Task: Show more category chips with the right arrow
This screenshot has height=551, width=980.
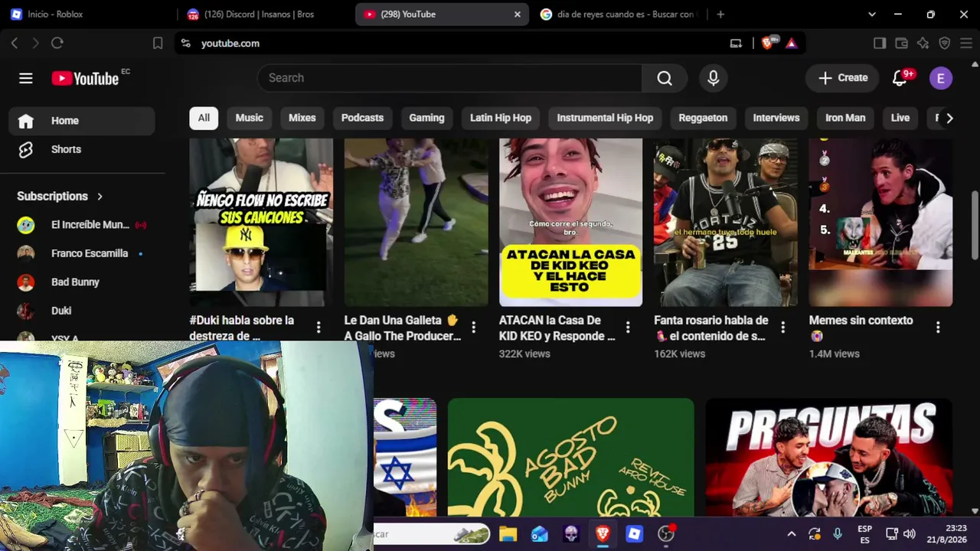Action: coord(949,118)
